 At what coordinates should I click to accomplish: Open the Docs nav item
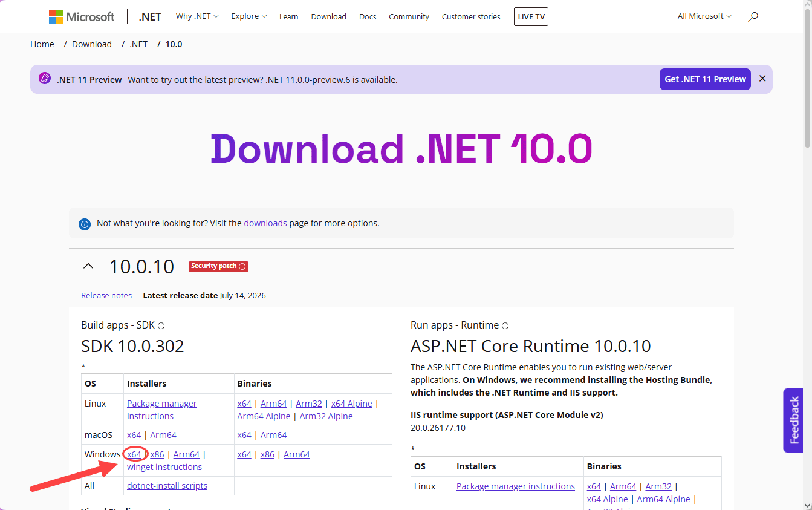368,17
